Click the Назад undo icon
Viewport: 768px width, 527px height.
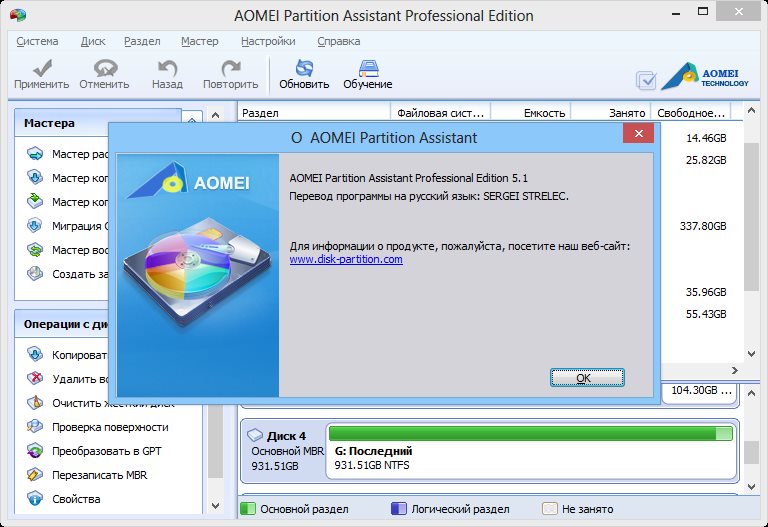[x=168, y=69]
